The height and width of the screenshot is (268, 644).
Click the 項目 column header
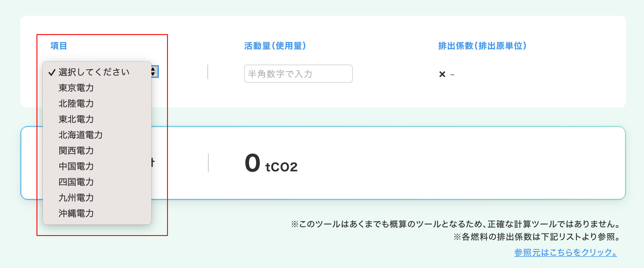[58, 46]
